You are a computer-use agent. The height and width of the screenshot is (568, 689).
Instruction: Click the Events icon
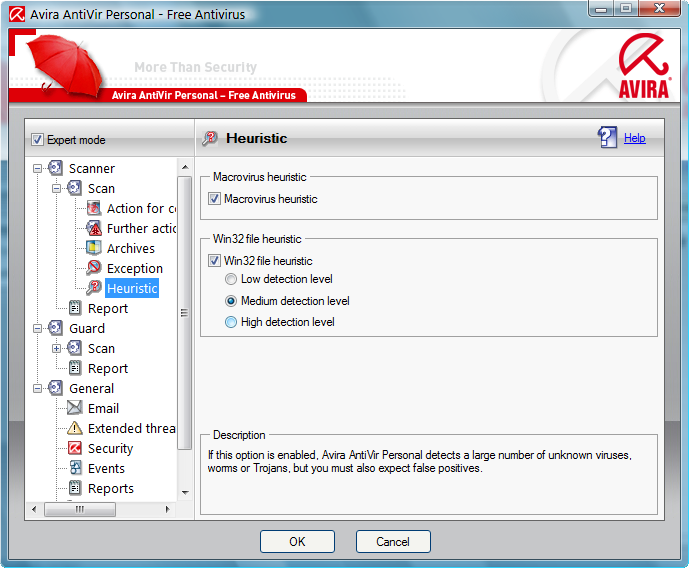pyautogui.click(x=75, y=468)
